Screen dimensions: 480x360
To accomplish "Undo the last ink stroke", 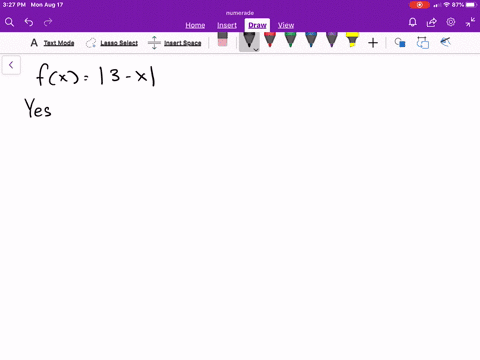I will 29,22.
